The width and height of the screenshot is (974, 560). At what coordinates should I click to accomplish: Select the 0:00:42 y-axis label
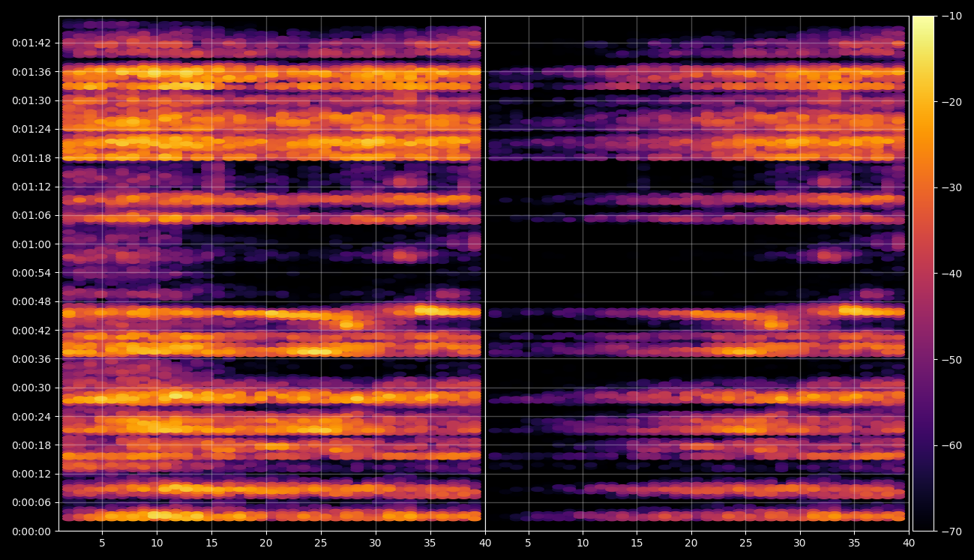coord(31,331)
